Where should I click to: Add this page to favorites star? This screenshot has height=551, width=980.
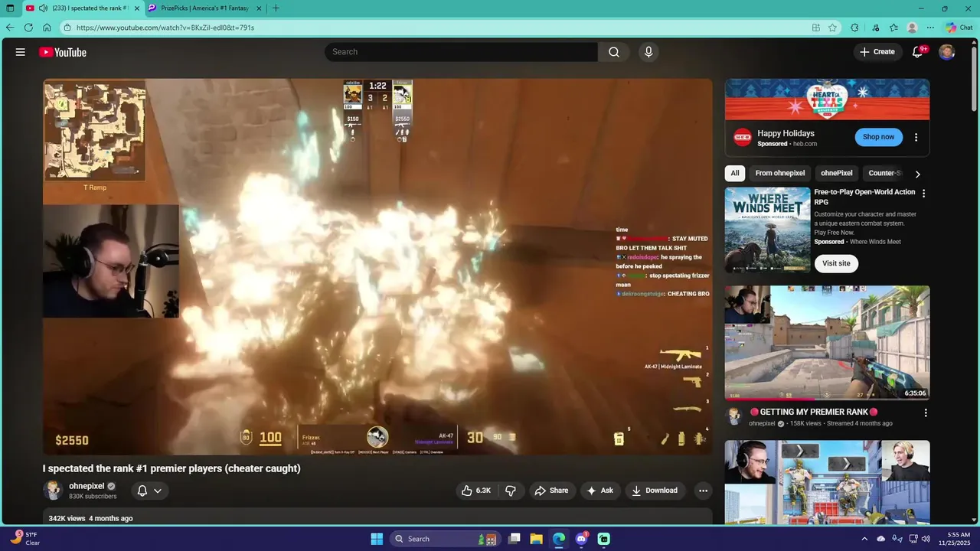(832, 28)
